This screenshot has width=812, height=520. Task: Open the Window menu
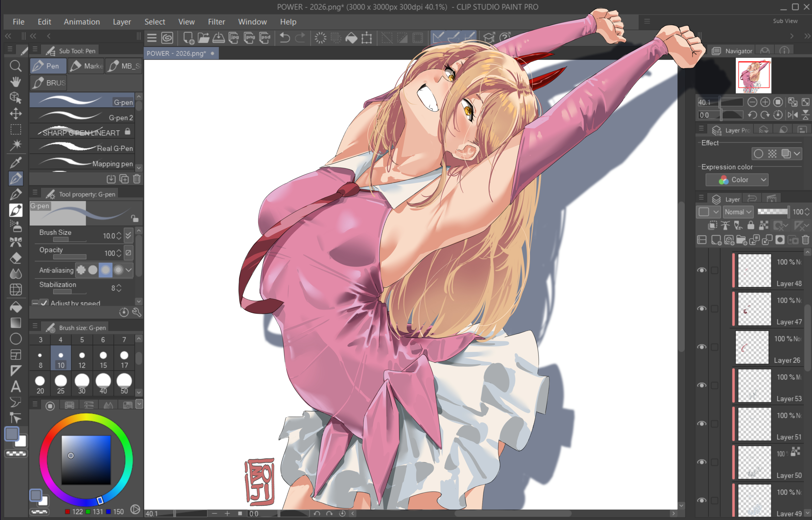coord(252,22)
